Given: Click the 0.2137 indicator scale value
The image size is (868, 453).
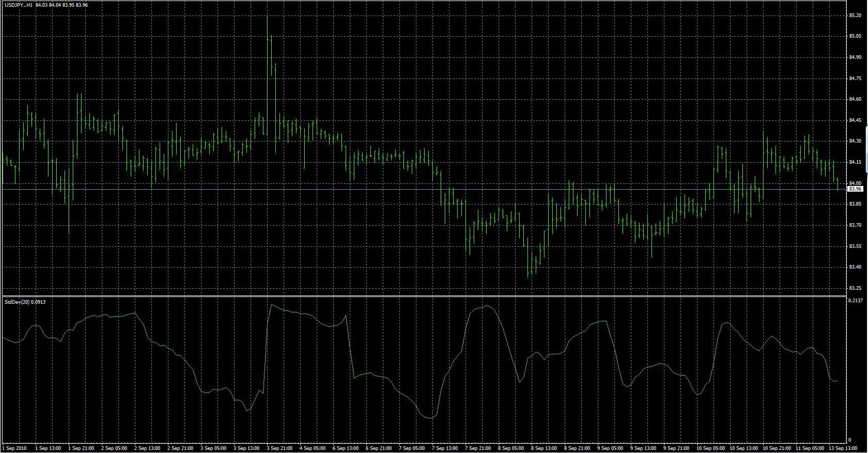Looking at the screenshot, I should tap(856, 300).
